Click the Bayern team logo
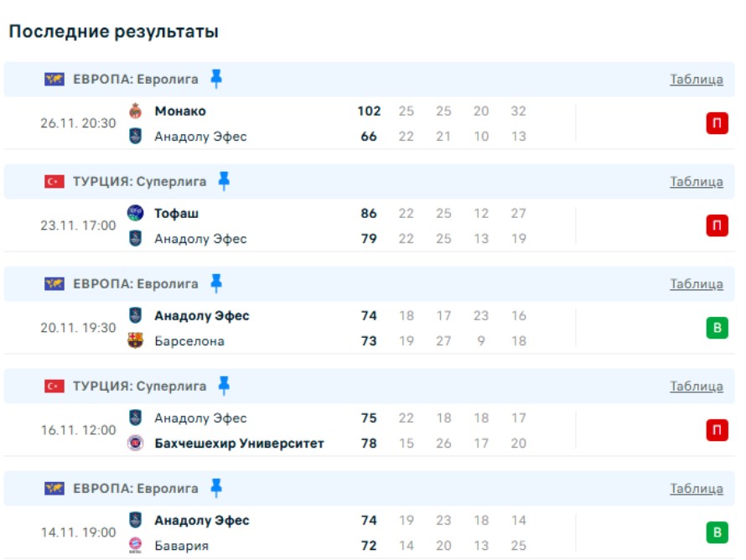Screen dimensions: 746x560 135,546
